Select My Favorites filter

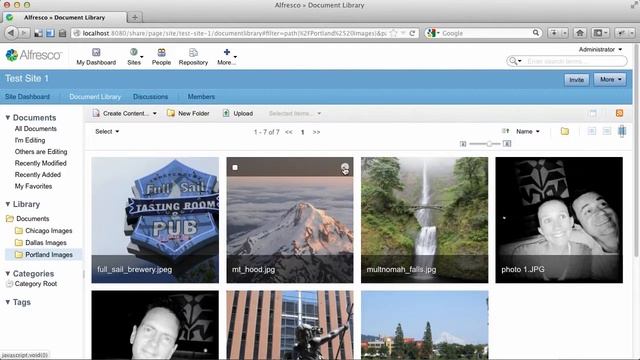[33, 186]
